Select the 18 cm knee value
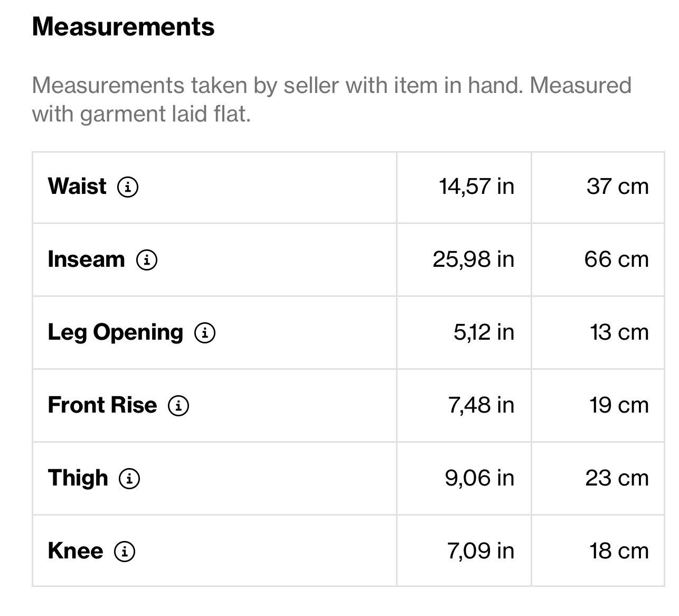679x616 pixels. (619, 551)
